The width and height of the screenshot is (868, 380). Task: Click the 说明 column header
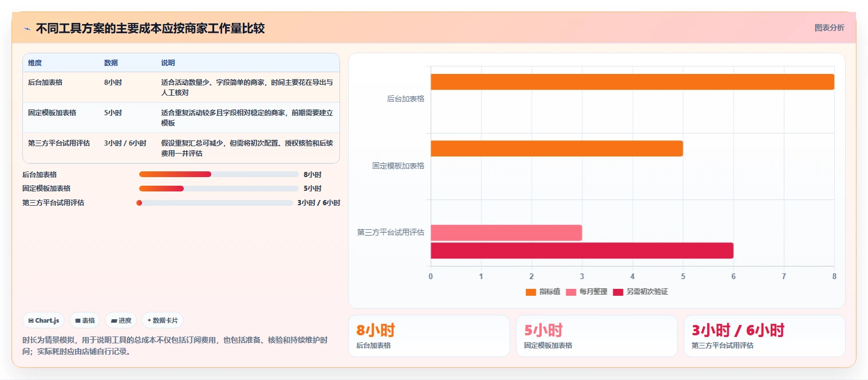(x=168, y=63)
